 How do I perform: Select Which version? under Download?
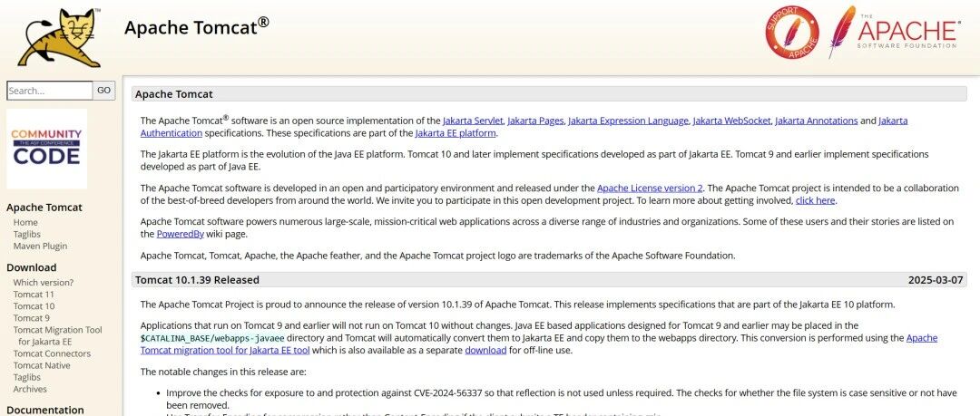click(44, 283)
